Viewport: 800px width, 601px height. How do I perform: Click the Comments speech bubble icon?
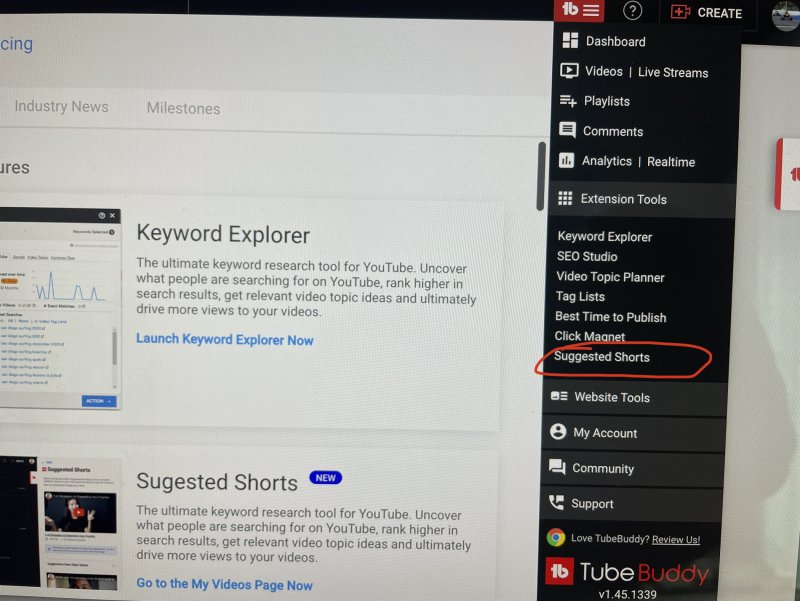pos(567,131)
